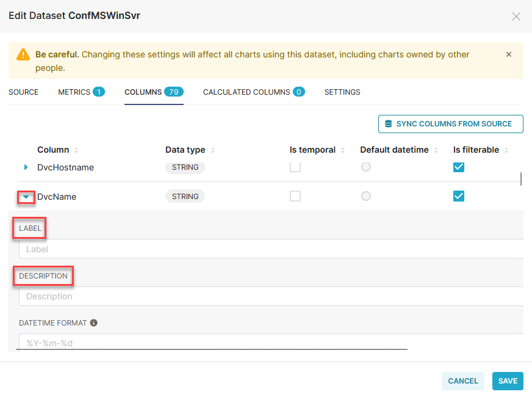Click the database icon in Sync Columns button
The image size is (532, 397).
389,123
